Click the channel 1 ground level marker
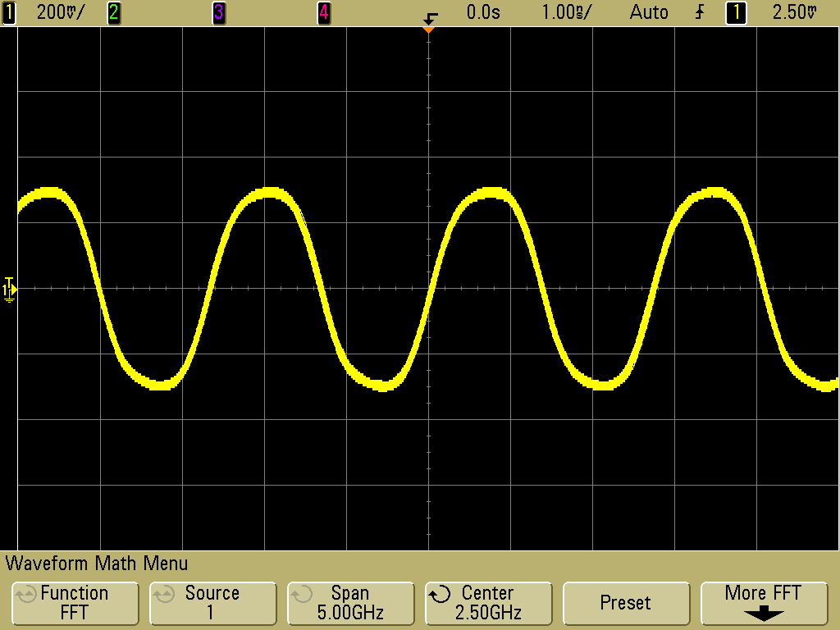840x630 pixels. [x=9, y=288]
